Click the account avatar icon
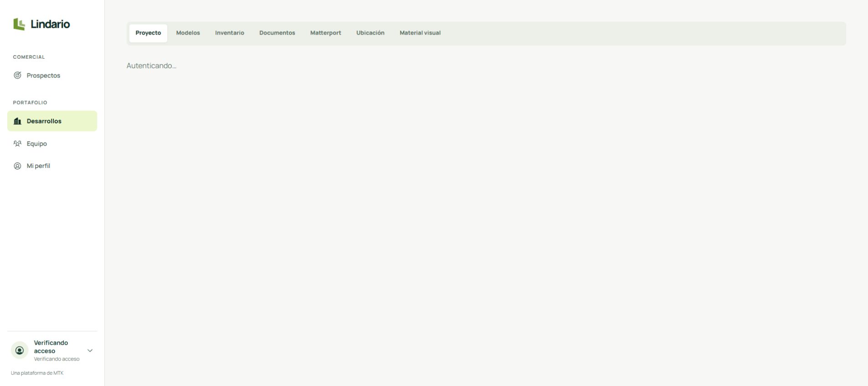 click(x=20, y=350)
